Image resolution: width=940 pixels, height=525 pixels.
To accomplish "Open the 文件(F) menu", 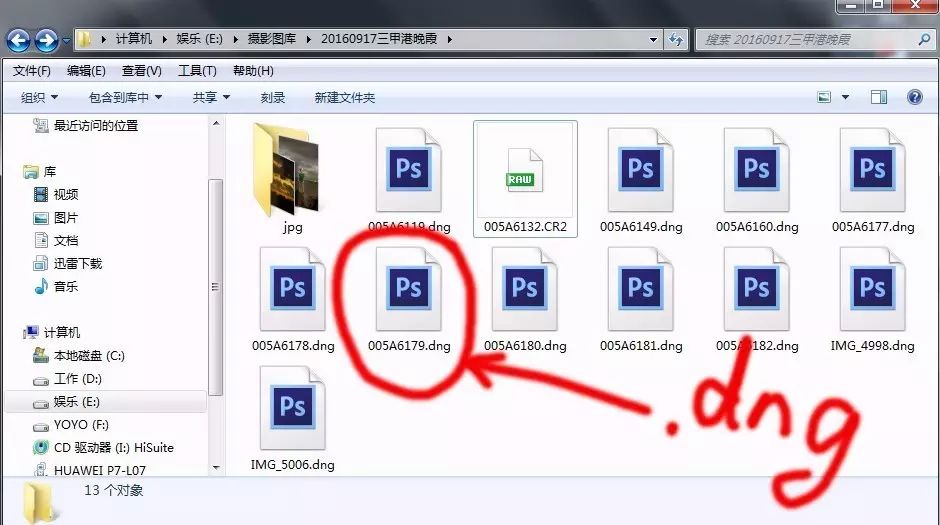I will point(32,71).
